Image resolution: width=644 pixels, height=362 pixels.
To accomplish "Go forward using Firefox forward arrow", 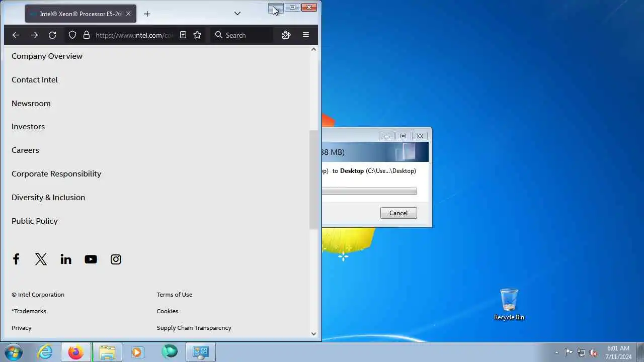I will [34, 35].
